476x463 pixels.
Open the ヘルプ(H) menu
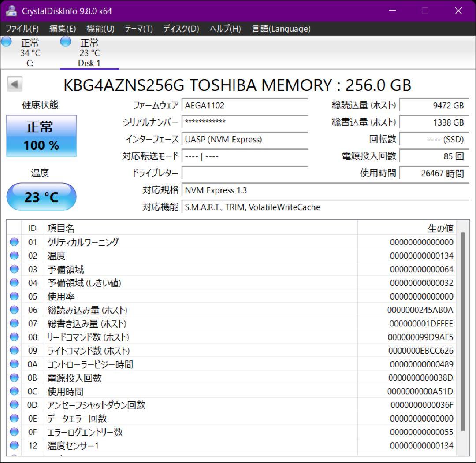pos(226,29)
